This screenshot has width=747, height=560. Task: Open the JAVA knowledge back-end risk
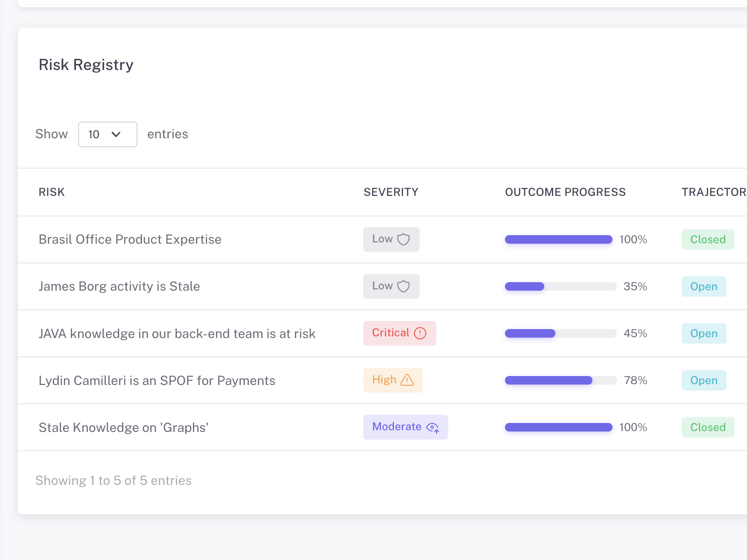[177, 333]
